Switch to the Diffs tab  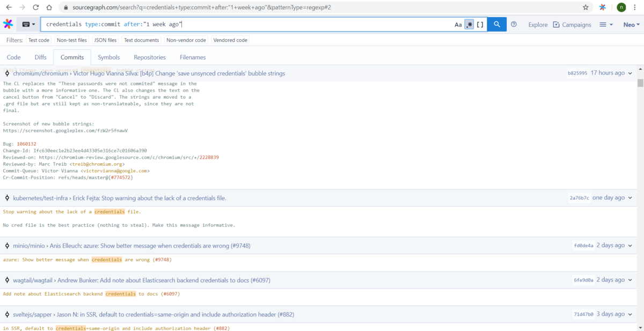coord(41,57)
